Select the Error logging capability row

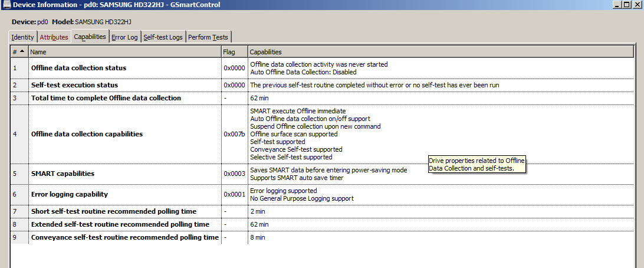[322, 194]
